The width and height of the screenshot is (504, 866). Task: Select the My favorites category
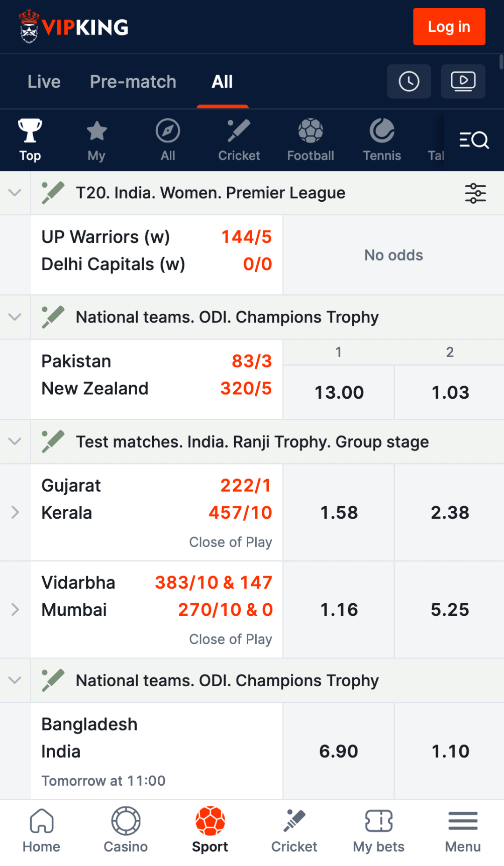point(97,138)
